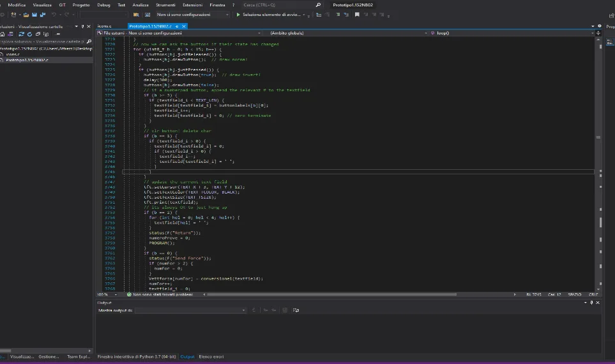This screenshot has width=615, height=364.
Task: Toggle pin on Prototipo1.152NB02.c tab
Action: pos(177,26)
